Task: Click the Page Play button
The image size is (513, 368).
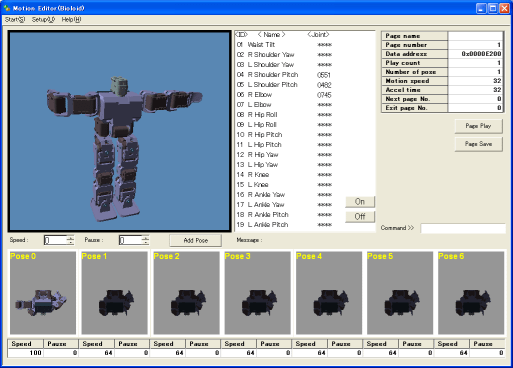Action: [478, 126]
